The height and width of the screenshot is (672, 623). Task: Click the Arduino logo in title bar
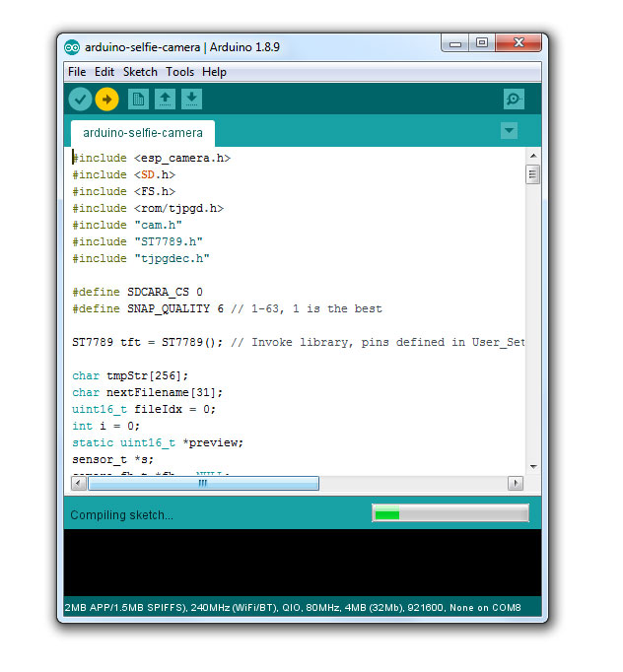pos(72,47)
